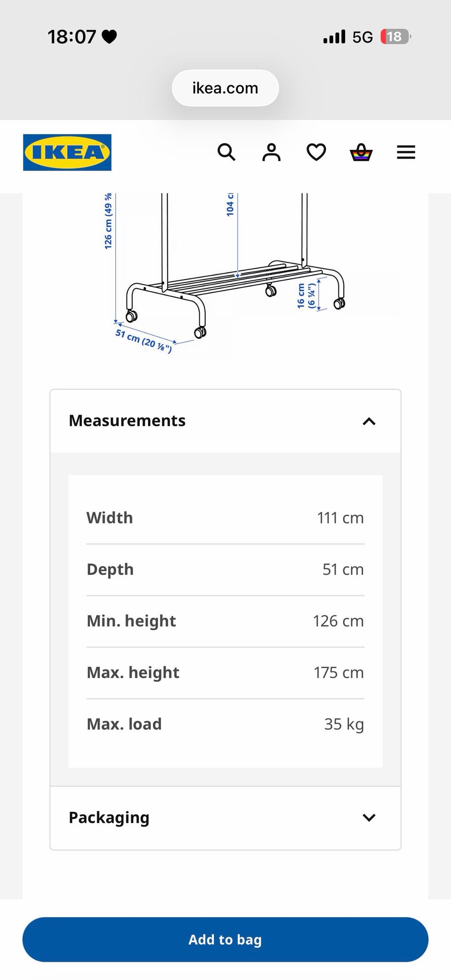Screen dimensions: 451x980
Task: Open the user account profile icon
Action: [x=271, y=152]
